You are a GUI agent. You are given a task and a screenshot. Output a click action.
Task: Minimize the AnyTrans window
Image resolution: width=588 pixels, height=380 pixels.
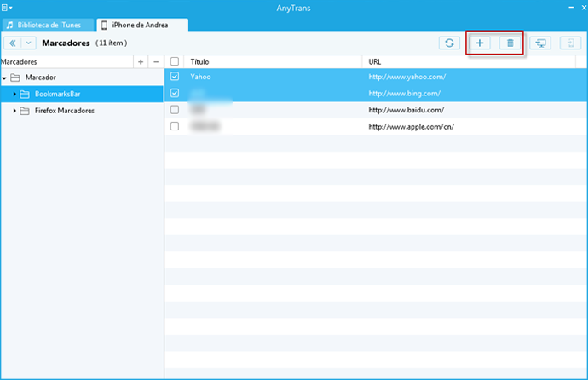571,7
